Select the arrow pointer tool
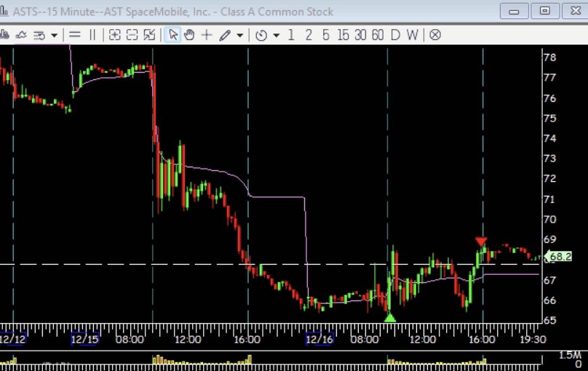 click(x=172, y=35)
